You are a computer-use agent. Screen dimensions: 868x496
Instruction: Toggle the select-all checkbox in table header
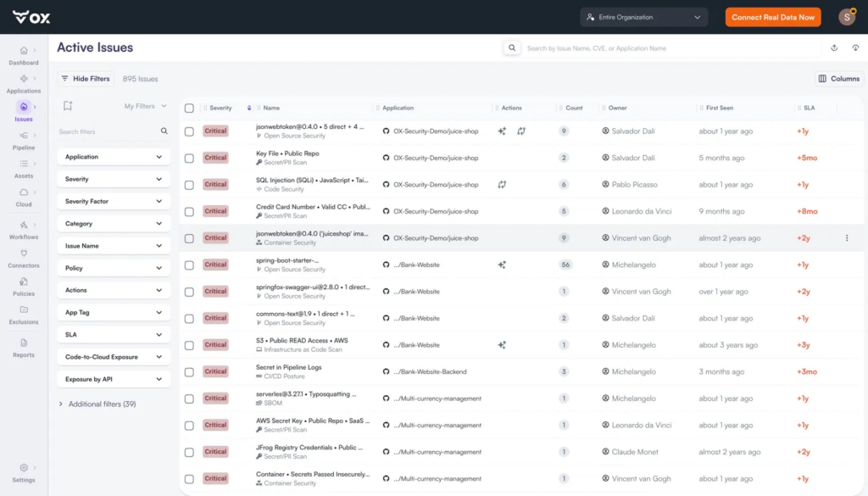pos(189,108)
